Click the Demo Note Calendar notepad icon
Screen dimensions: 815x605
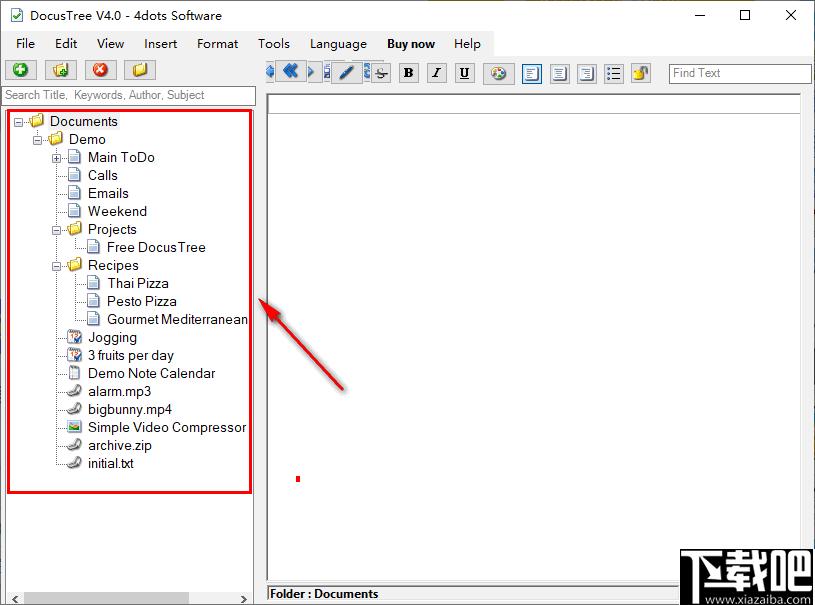pyautogui.click(x=75, y=373)
